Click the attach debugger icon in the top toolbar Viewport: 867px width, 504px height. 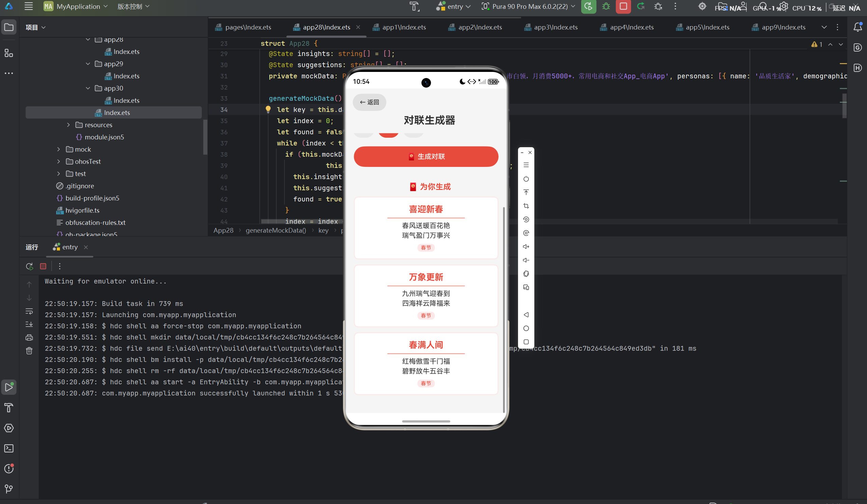pyautogui.click(x=658, y=6)
